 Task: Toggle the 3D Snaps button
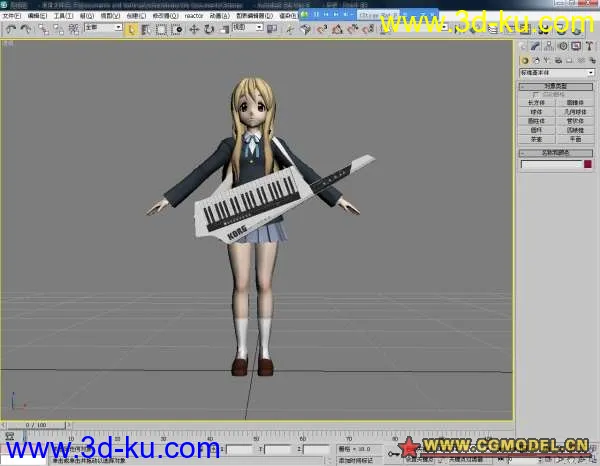pos(322,29)
